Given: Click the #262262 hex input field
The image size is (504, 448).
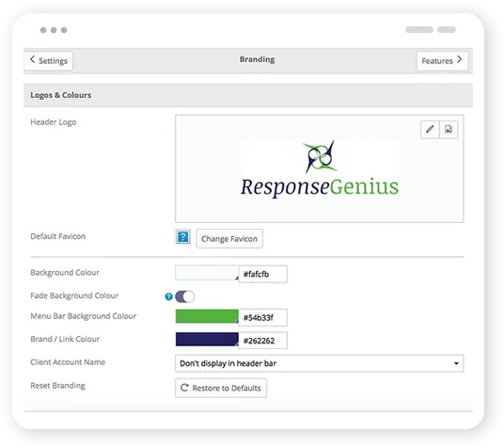Looking at the screenshot, I should click(263, 341).
